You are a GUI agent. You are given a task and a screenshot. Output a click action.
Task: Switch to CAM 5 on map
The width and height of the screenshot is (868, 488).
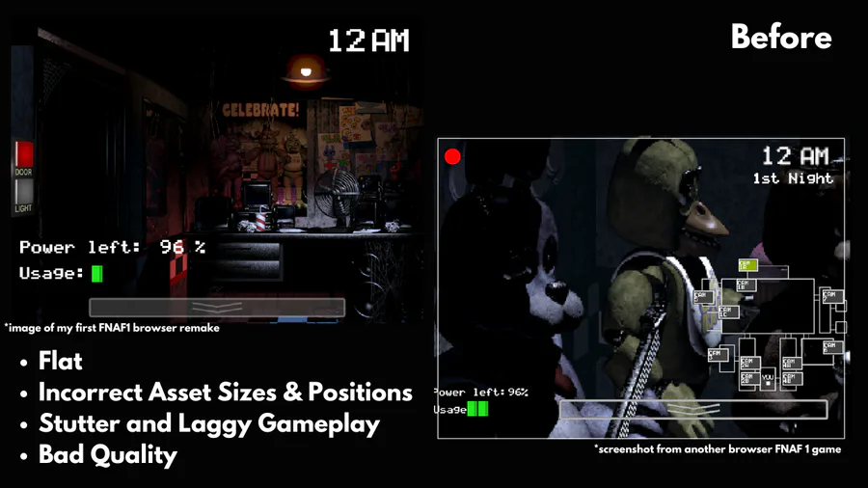coord(702,297)
